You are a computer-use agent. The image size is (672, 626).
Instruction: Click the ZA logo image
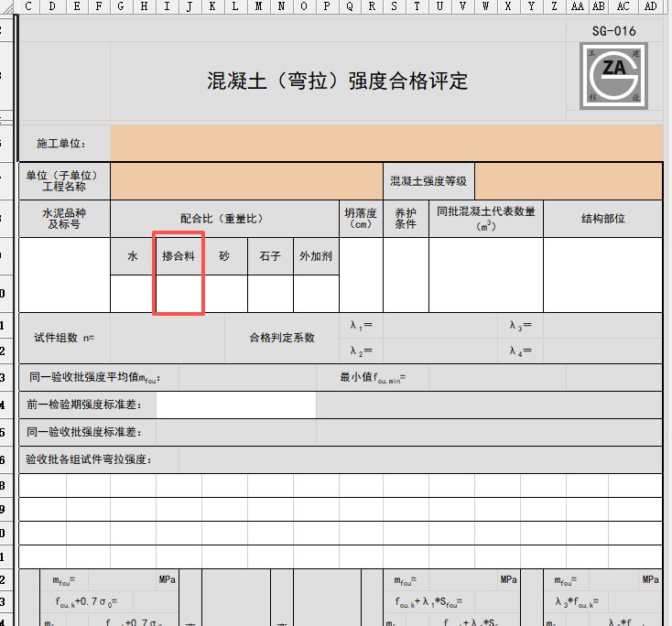613,76
